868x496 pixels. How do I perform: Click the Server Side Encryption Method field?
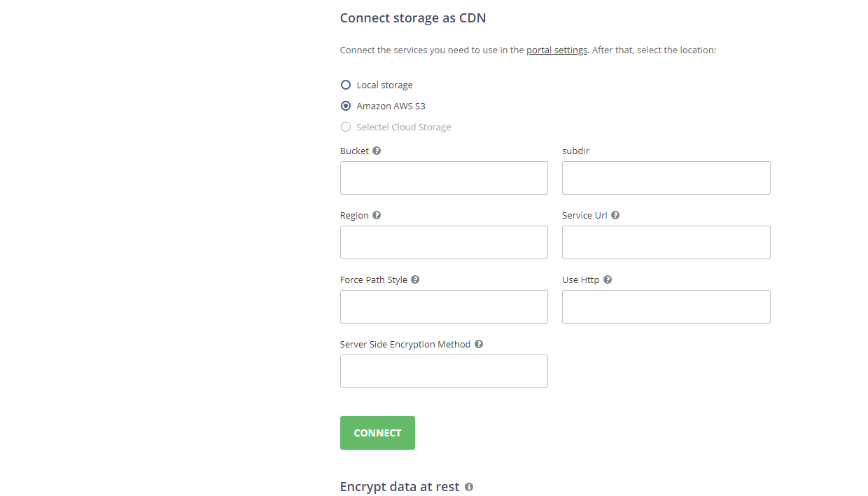click(444, 371)
